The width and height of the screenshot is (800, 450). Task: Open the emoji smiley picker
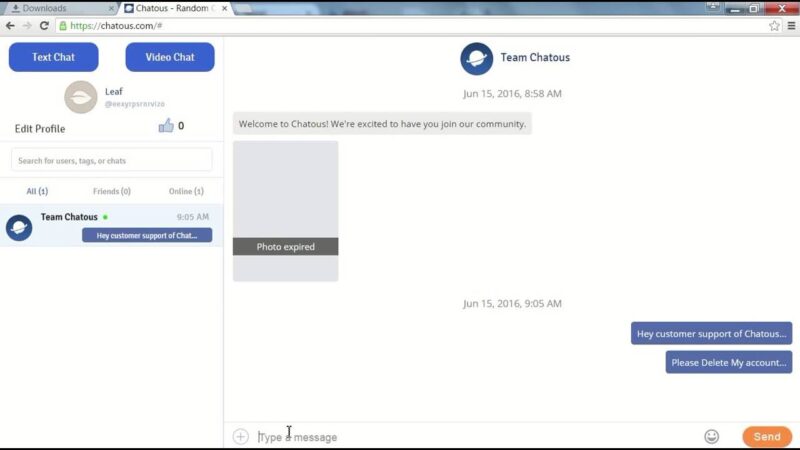(x=712, y=436)
